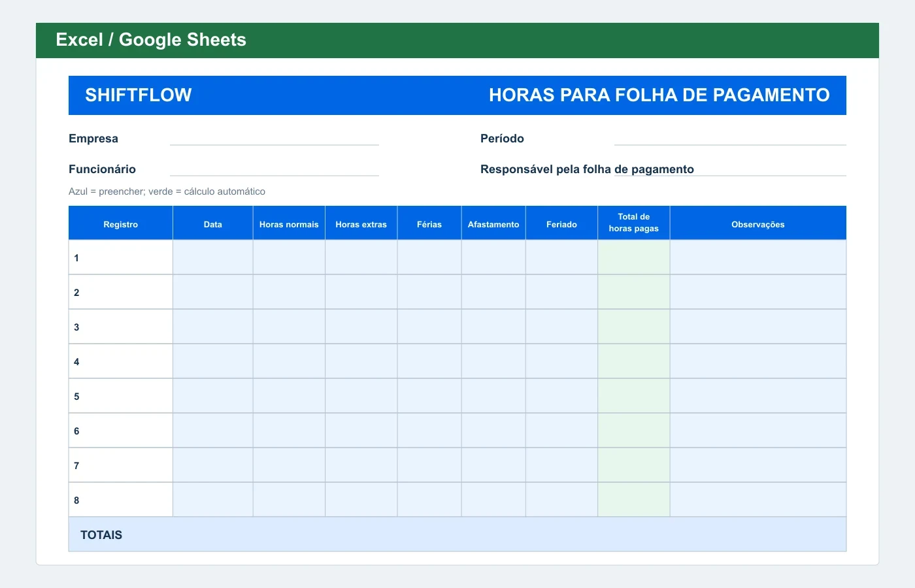Click the Excel / Google Sheets heading
Image resolution: width=915 pixels, height=588 pixels.
151,40
